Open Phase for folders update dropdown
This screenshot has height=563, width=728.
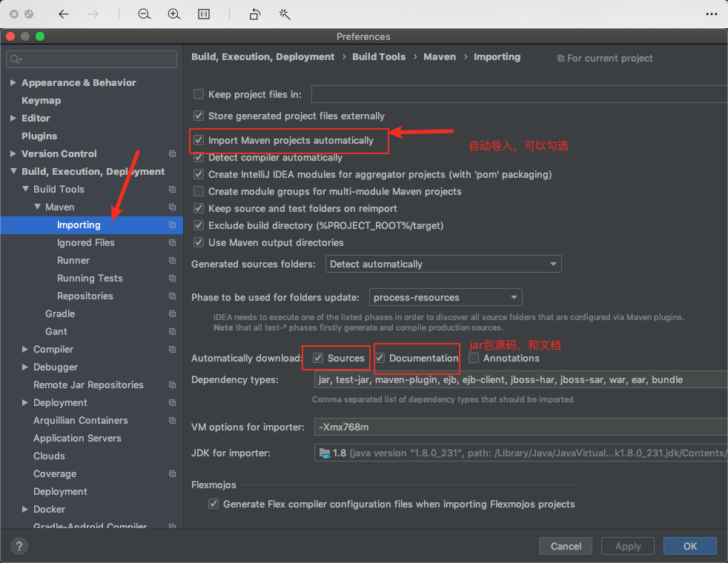pos(446,297)
